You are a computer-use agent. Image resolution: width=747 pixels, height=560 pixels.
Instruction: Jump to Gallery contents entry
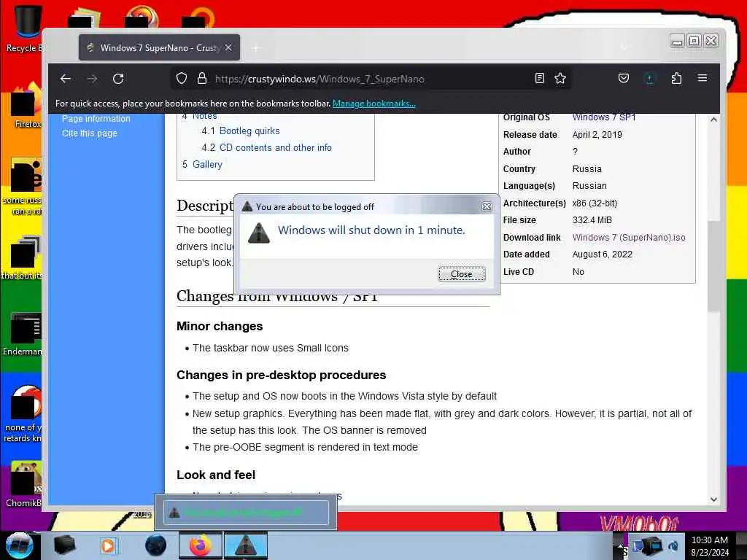[207, 164]
